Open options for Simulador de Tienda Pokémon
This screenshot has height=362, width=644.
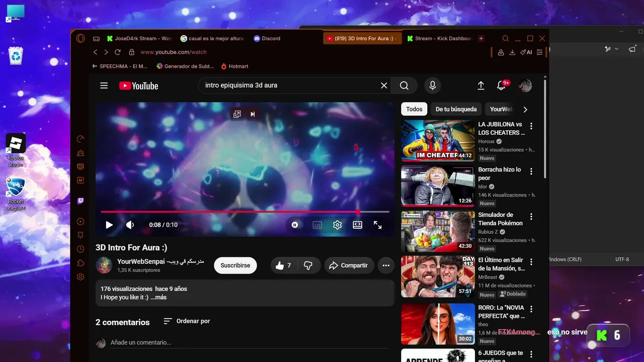pos(531,217)
